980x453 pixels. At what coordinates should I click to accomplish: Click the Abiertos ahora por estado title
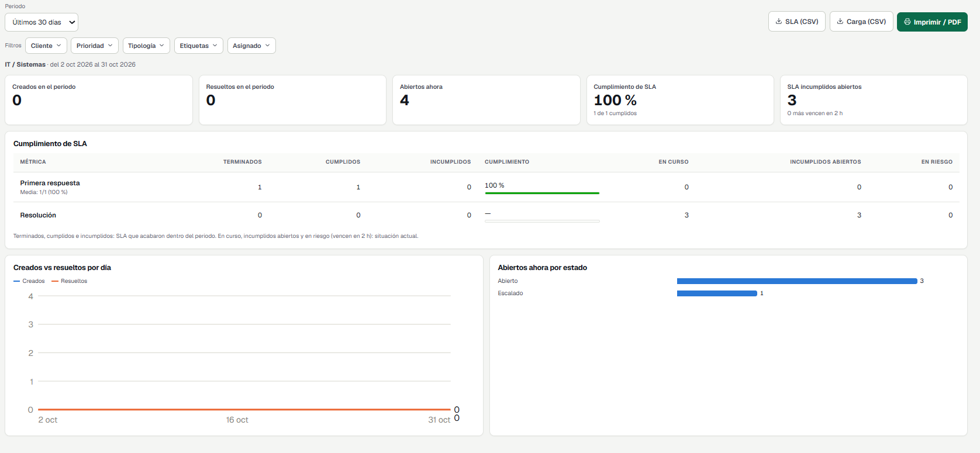coord(542,268)
